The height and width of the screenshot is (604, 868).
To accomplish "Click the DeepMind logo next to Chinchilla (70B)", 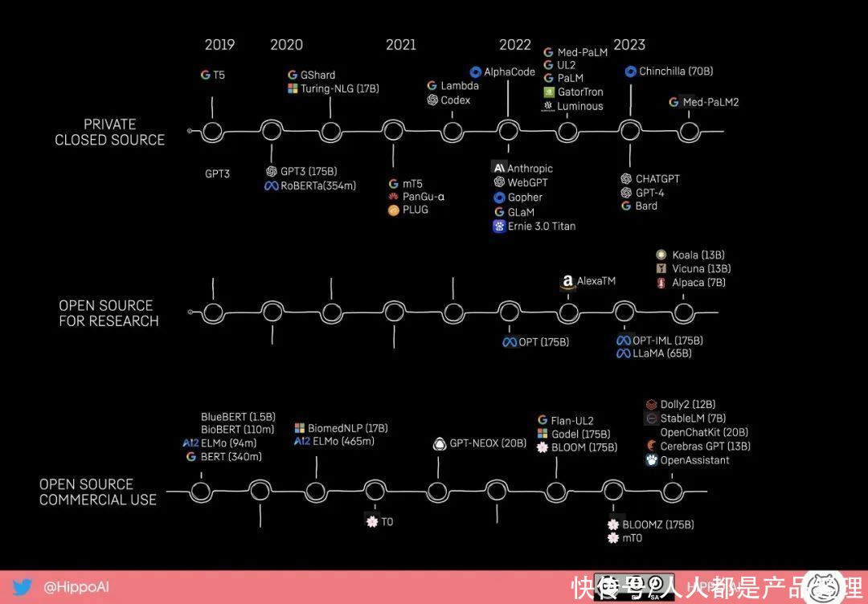I will coord(630,71).
